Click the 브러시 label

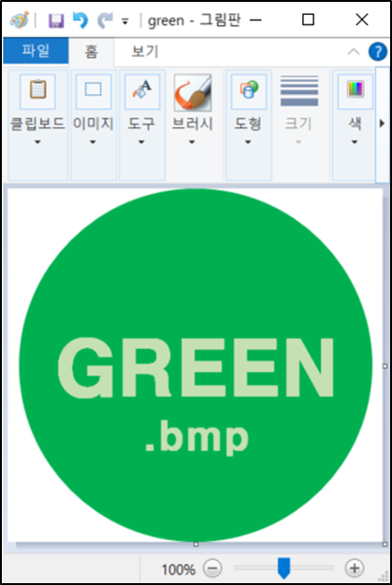(x=192, y=124)
